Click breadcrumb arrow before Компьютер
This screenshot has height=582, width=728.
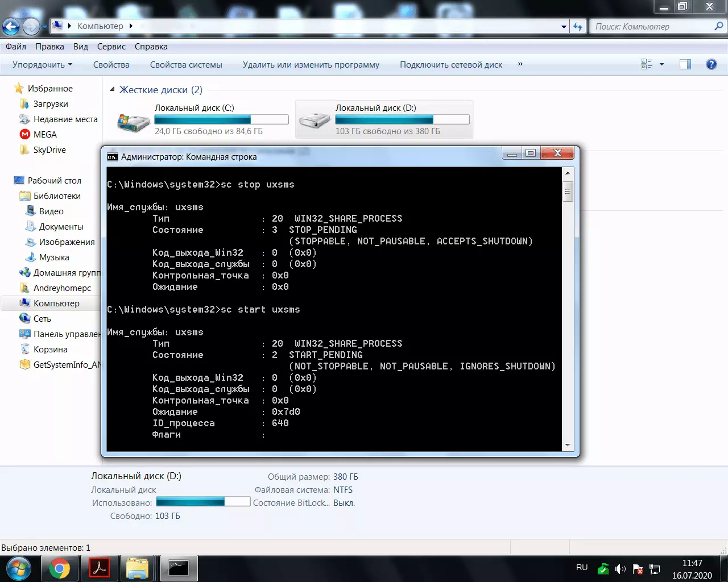tap(70, 26)
